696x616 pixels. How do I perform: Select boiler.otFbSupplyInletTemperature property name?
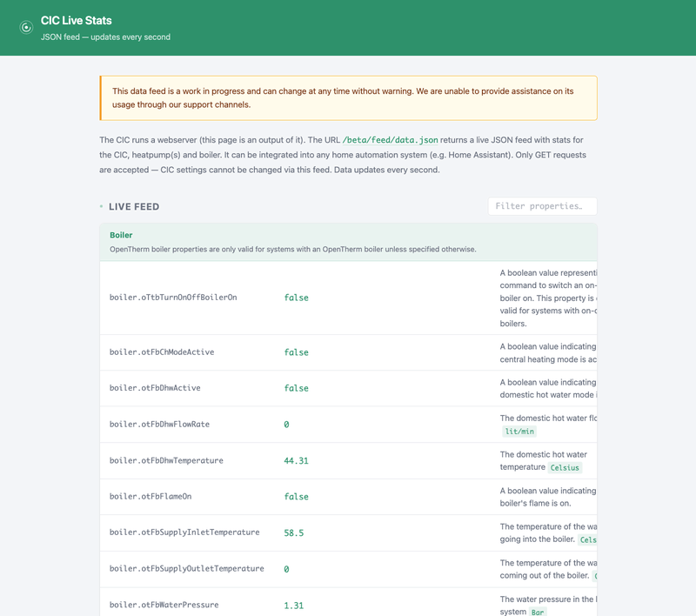184,532
